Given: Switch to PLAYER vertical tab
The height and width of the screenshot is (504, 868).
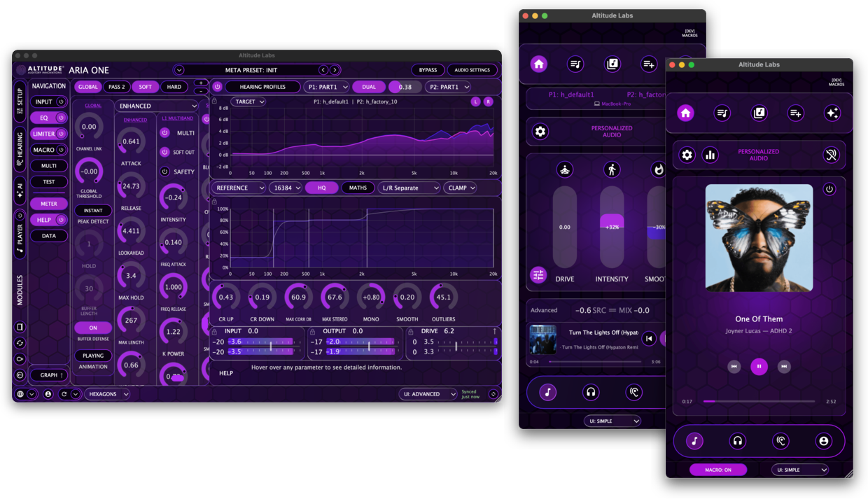Looking at the screenshot, I should [x=20, y=233].
